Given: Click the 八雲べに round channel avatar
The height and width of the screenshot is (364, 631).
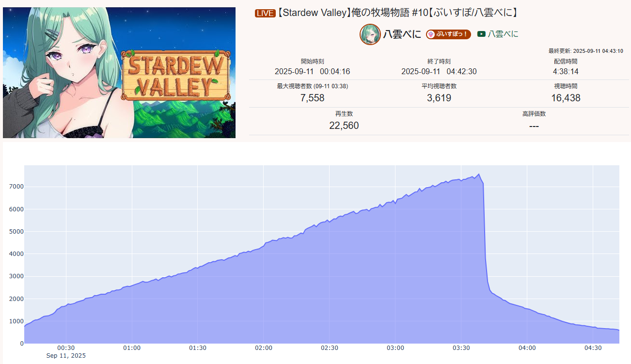Looking at the screenshot, I should [370, 34].
